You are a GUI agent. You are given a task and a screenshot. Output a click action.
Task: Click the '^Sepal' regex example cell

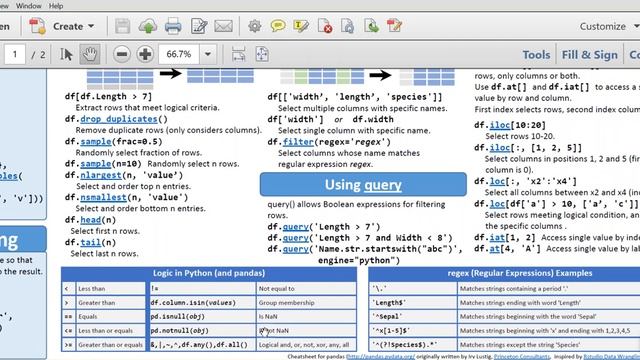[x=413, y=316]
